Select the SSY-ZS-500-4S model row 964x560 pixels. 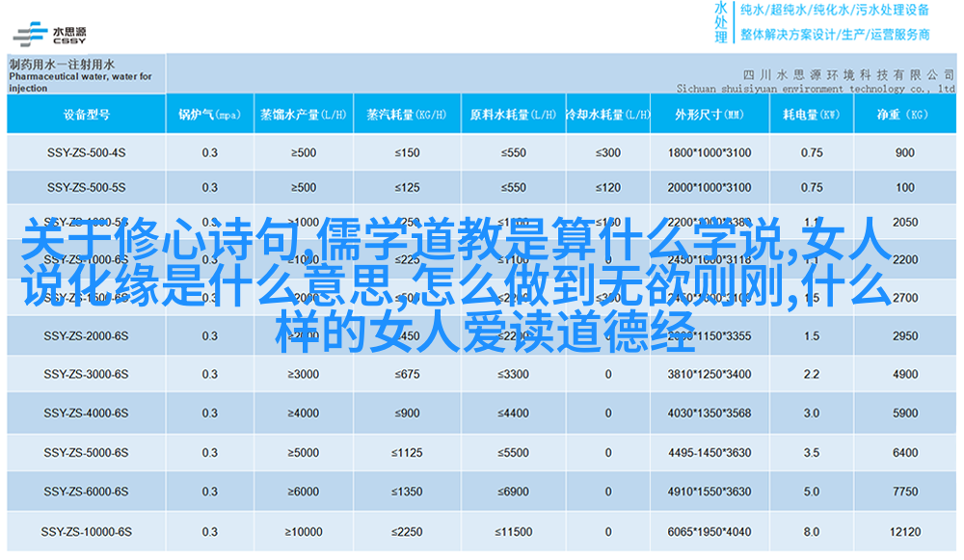[x=86, y=152]
